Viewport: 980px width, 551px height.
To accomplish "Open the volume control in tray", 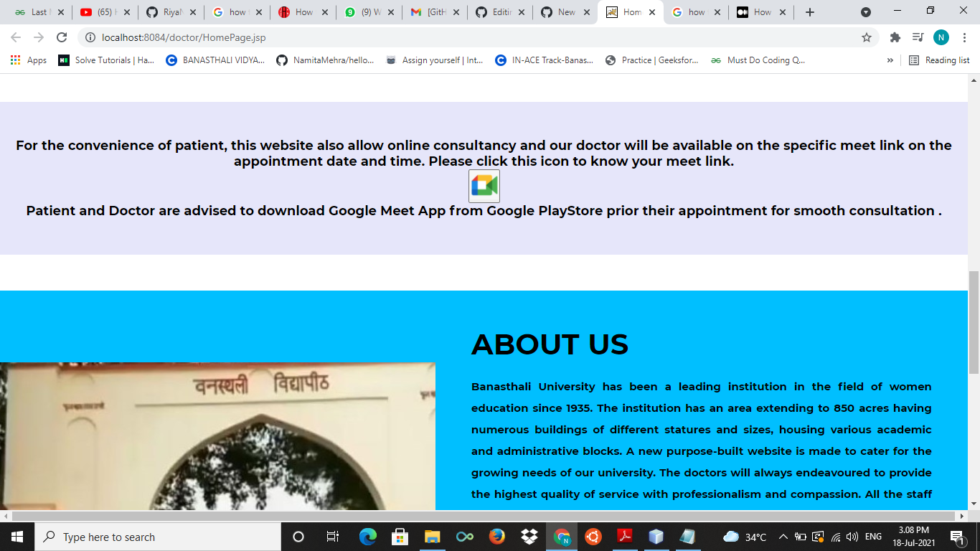I will [852, 537].
